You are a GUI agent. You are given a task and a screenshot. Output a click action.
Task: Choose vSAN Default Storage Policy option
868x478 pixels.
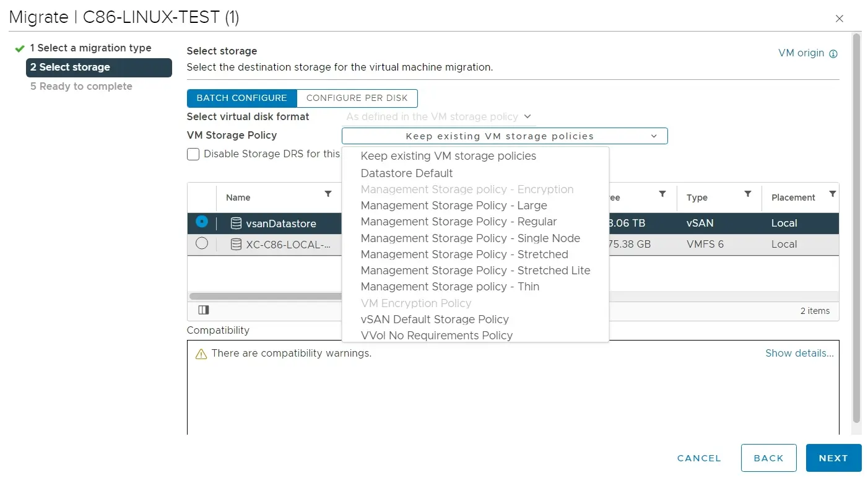[435, 319]
